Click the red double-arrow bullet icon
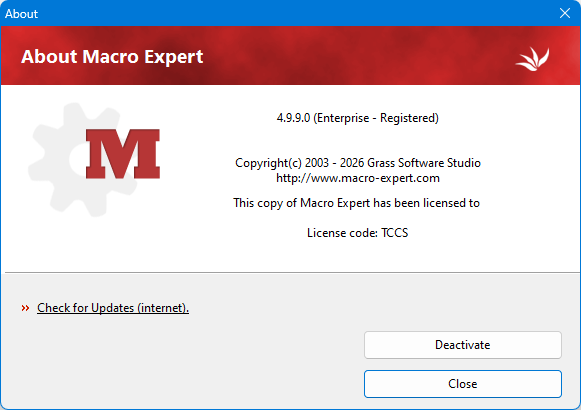Viewport: 581px width, 410px height. [25, 308]
